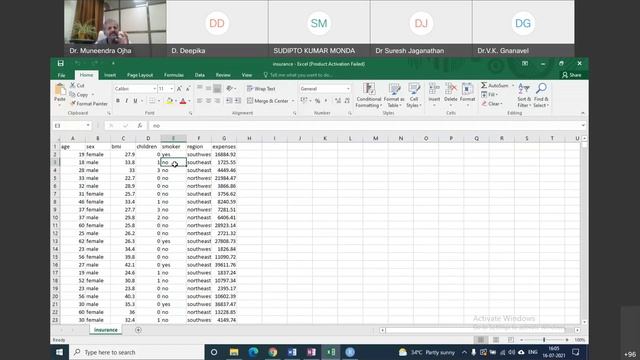
Task: Open the font size dropdown
Action: click(x=171, y=89)
